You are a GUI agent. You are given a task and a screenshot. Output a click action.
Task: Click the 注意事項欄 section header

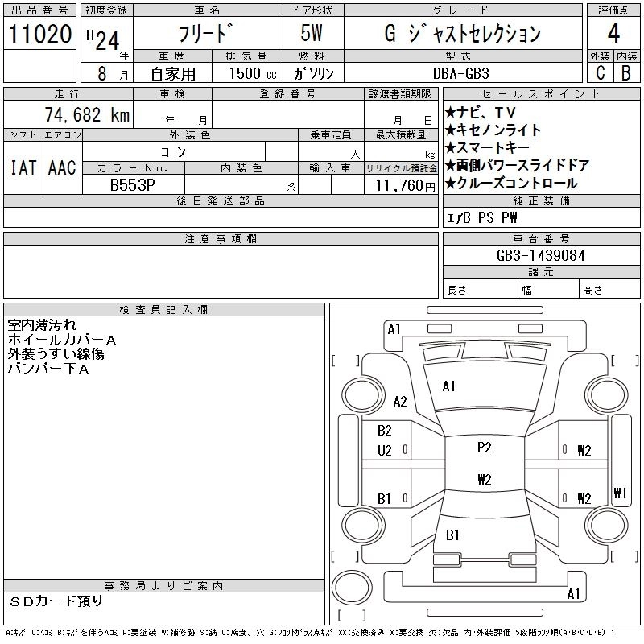(221, 238)
